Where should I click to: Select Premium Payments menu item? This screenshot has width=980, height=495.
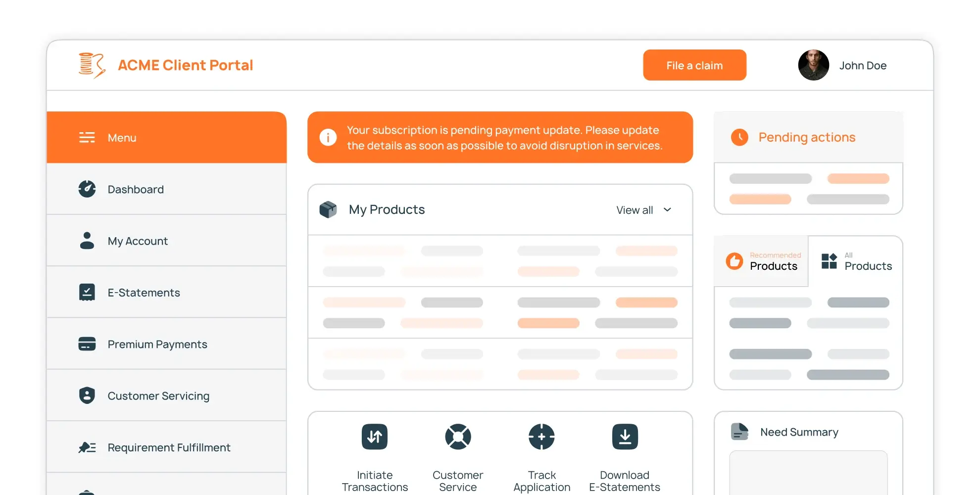pyautogui.click(x=167, y=344)
